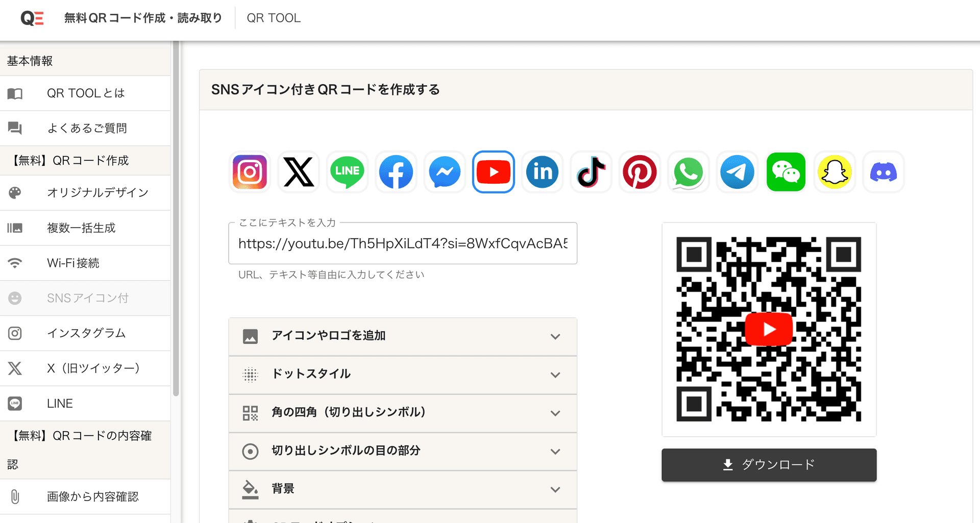Select the Facebook Messenger icon
Screen dimensions: 980x523
pos(445,172)
